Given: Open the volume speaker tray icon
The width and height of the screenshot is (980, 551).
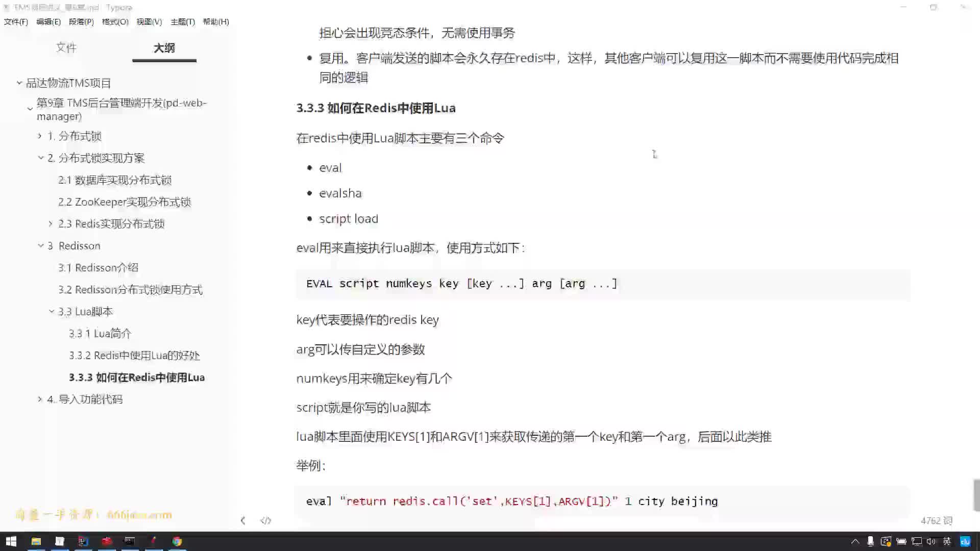Looking at the screenshot, I should pyautogui.click(x=932, y=541).
